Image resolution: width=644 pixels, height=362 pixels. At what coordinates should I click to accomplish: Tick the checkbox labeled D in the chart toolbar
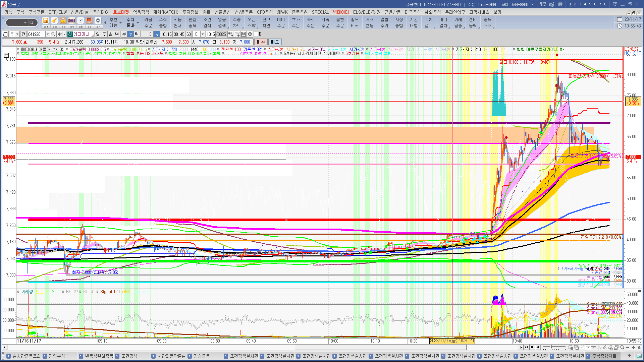coord(256,34)
